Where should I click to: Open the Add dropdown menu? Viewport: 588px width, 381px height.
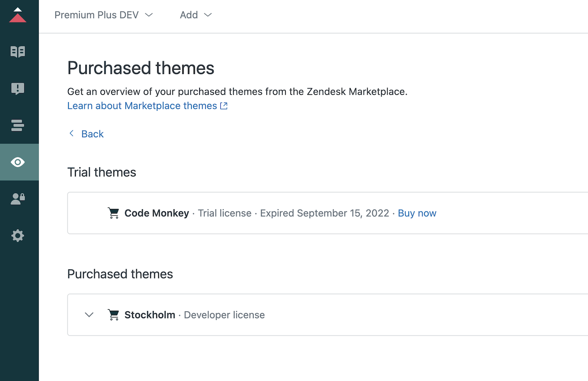click(196, 15)
